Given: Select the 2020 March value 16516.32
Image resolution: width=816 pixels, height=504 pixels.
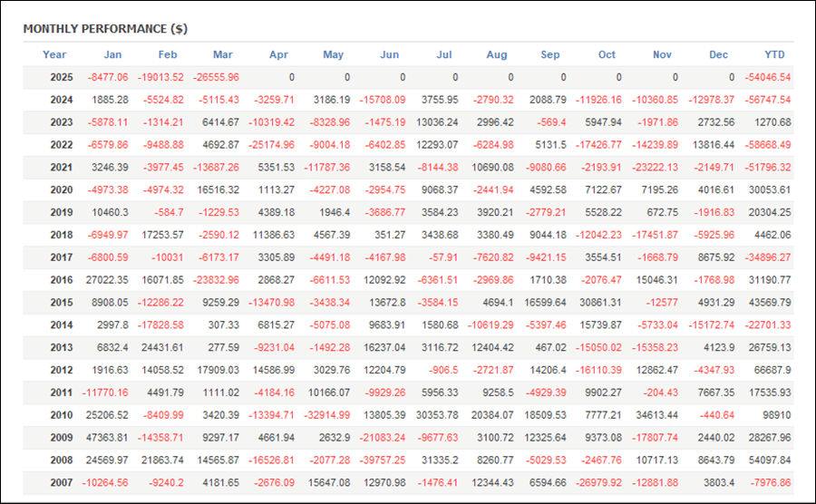Looking at the screenshot, I should [x=218, y=189].
